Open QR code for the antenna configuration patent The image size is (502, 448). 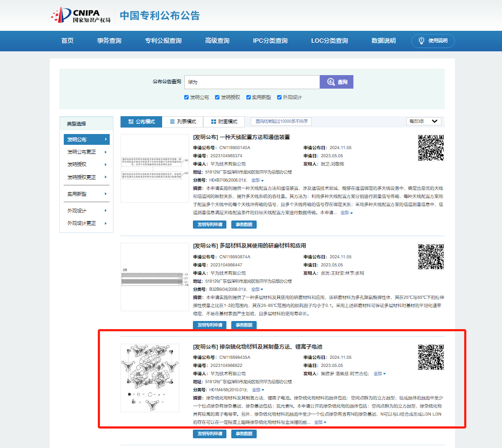click(430, 148)
